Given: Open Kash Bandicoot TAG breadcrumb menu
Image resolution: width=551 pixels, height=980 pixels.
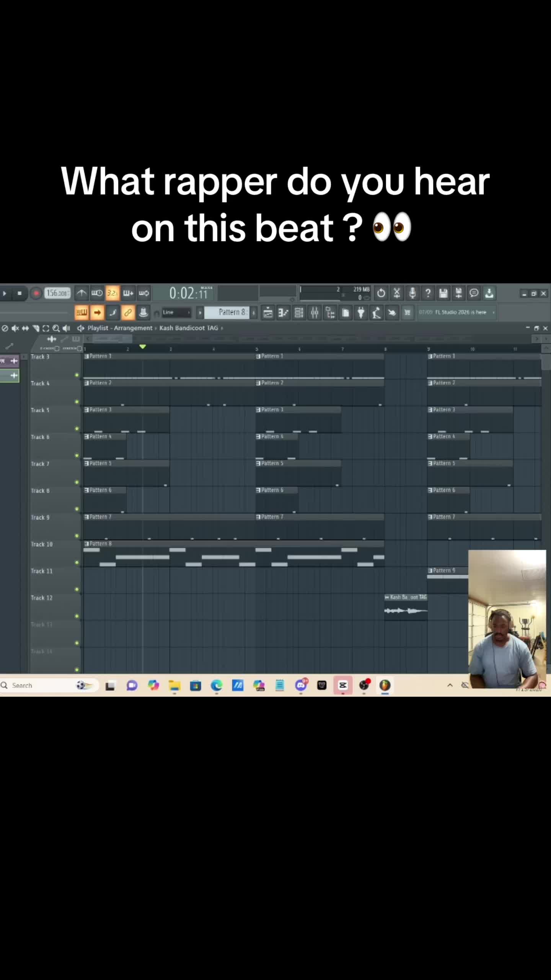Looking at the screenshot, I should [x=189, y=328].
